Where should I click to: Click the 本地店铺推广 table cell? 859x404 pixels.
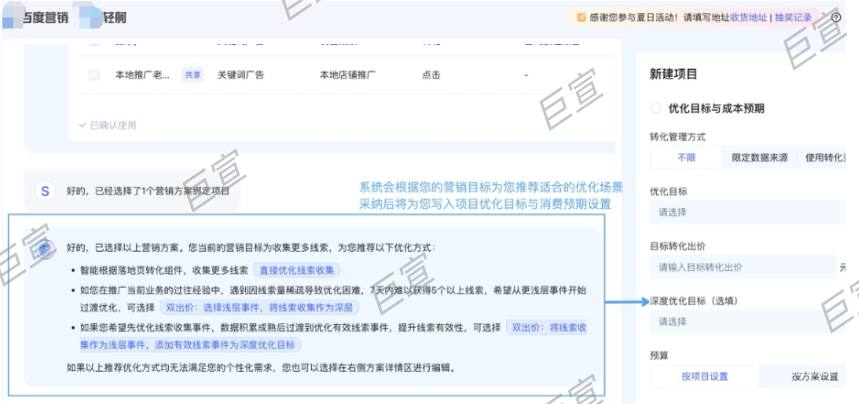click(348, 75)
